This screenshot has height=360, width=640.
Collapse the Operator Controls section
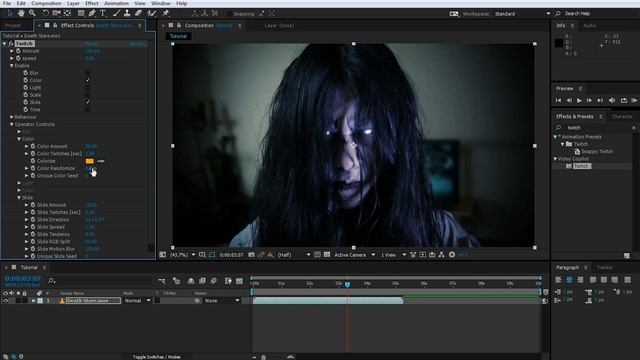(x=12, y=124)
